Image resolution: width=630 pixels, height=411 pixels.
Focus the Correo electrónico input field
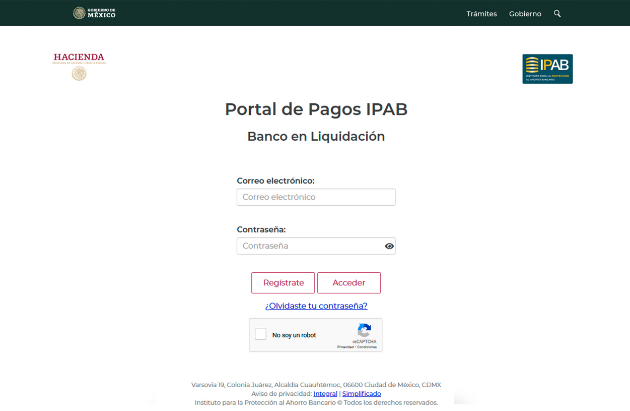click(316, 197)
